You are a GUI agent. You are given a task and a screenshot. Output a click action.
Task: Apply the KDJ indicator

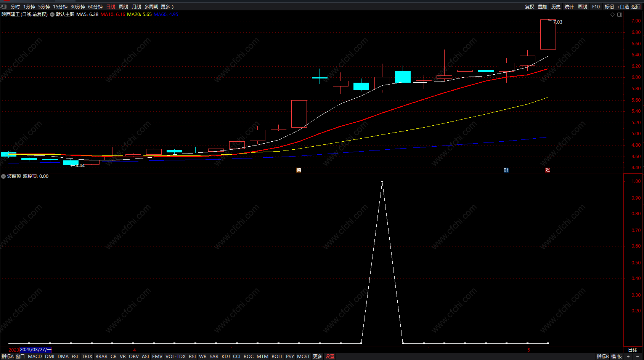point(226,357)
